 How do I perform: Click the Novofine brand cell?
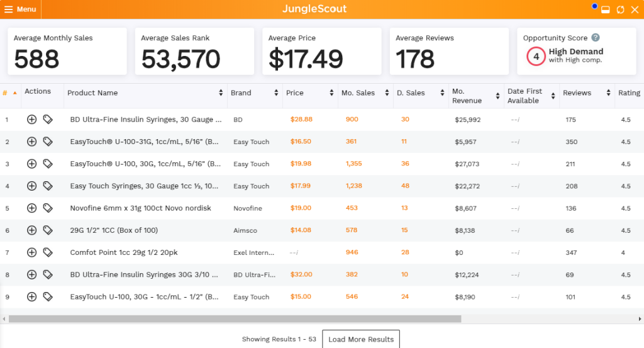[248, 208]
